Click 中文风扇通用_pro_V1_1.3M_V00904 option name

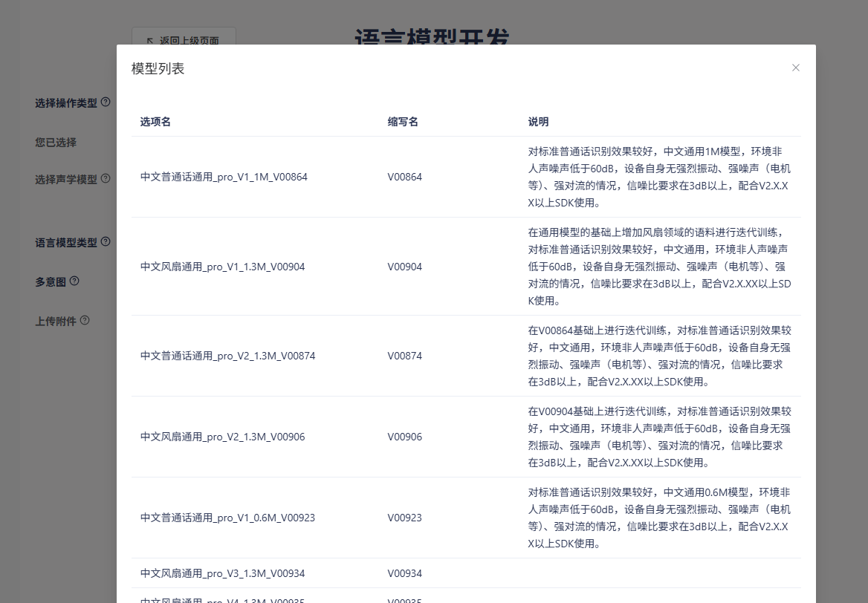click(222, 267)
